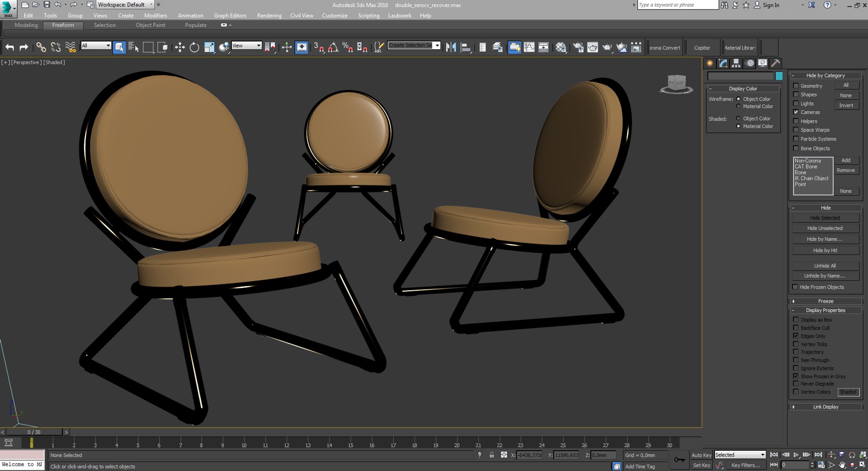Click the Invert category button

(846, 105)
